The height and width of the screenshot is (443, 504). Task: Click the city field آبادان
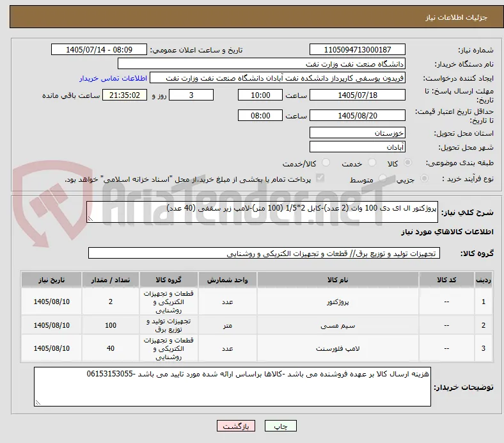tap(358, 147)
